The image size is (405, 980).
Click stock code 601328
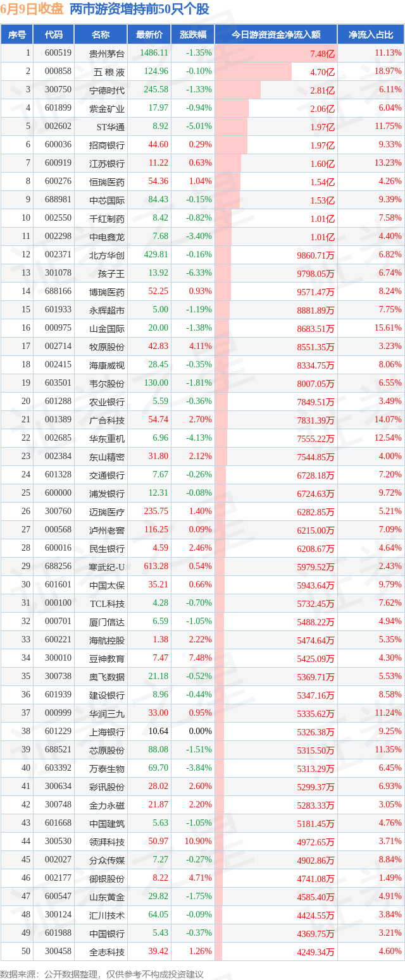coord(58,475)
